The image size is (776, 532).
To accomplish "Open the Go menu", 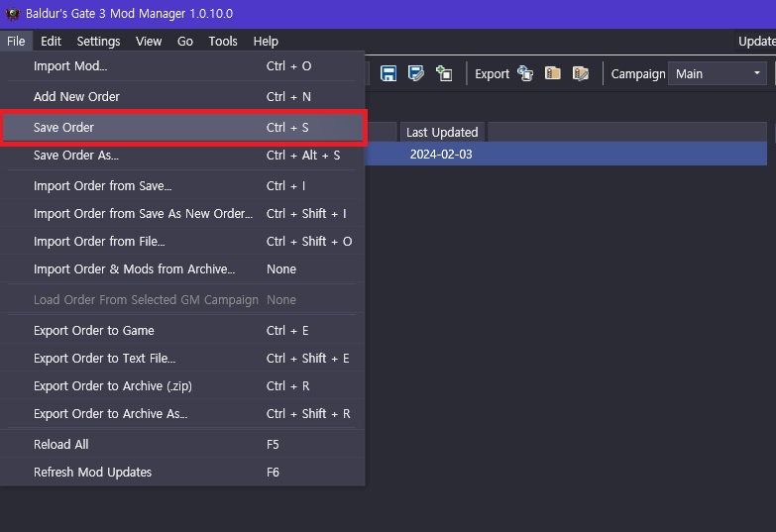I will pos(185,41).
